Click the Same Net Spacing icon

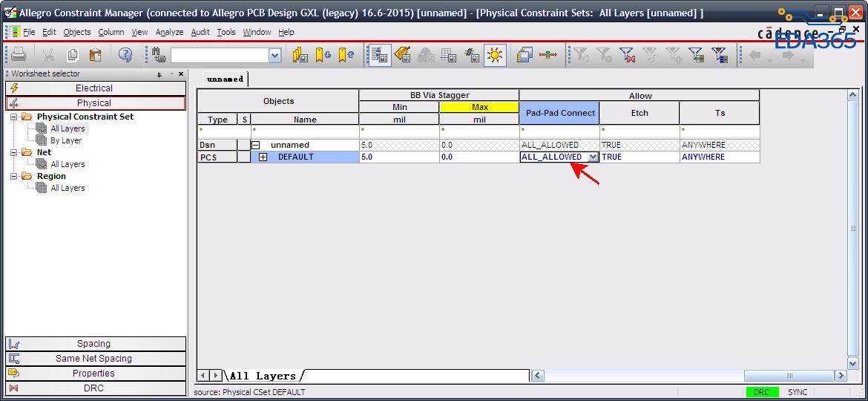click(15, 359)
